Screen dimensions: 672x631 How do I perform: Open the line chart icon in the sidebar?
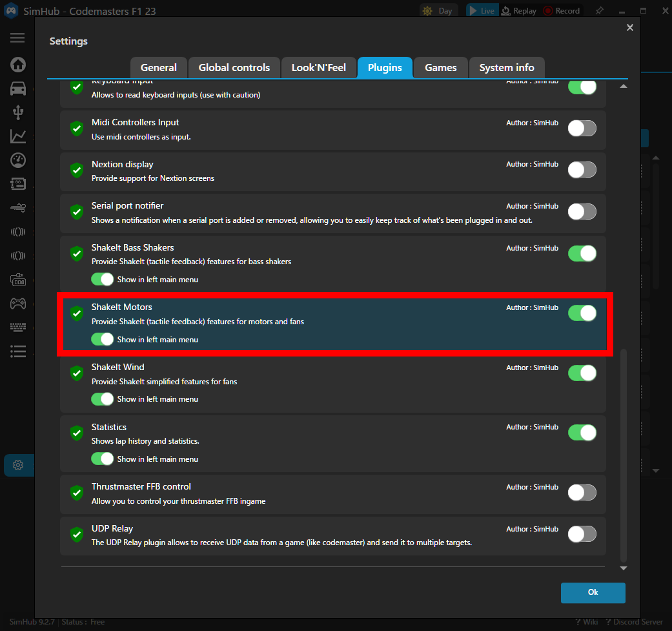coord(18,136)
